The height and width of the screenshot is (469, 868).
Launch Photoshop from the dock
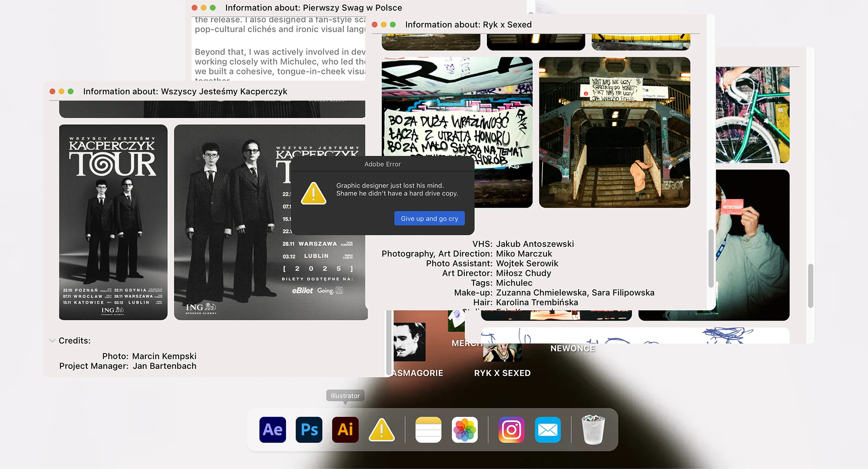click(309, 430)
